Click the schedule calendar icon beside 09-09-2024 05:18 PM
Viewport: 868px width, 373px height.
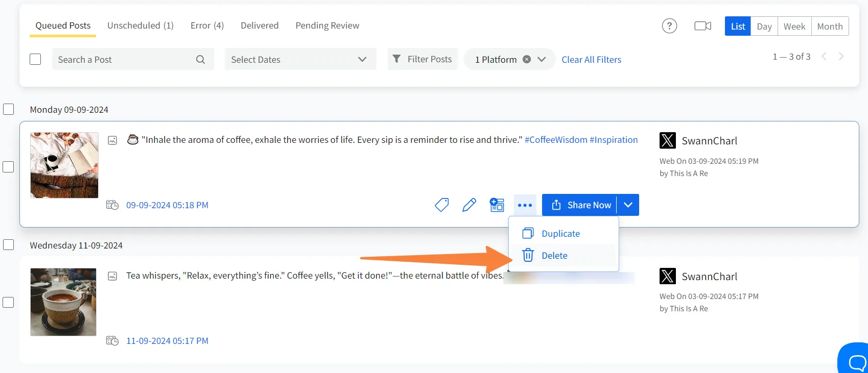112,205
